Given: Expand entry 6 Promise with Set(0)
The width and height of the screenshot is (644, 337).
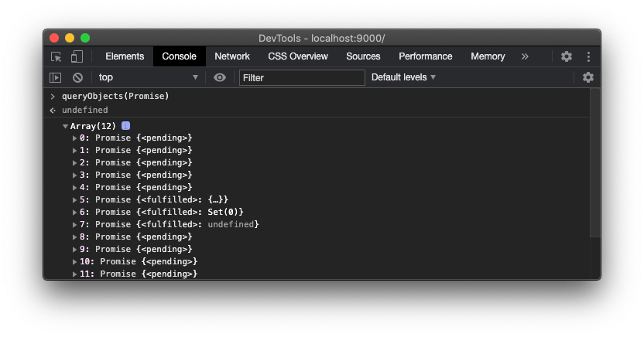Looking at the screenshot, I should 75,213.
